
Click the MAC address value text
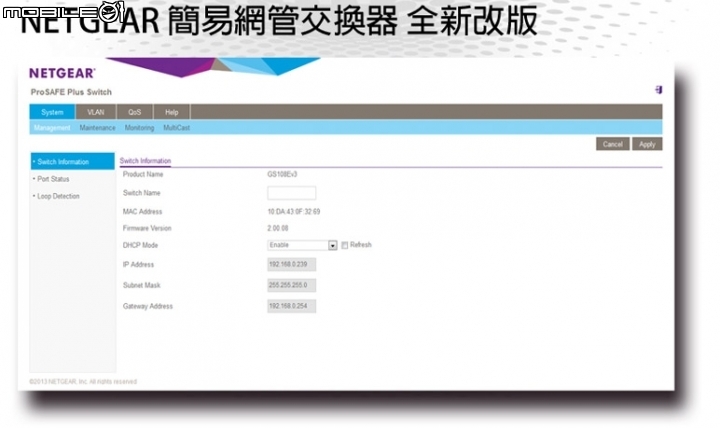(294, 212)
